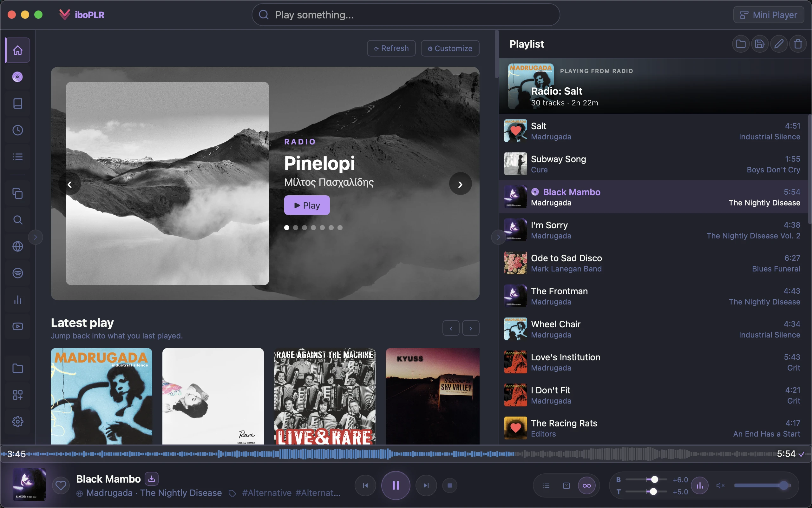Select Ode to Sad Disco track

pyautogui.click(x=654, y=263)
